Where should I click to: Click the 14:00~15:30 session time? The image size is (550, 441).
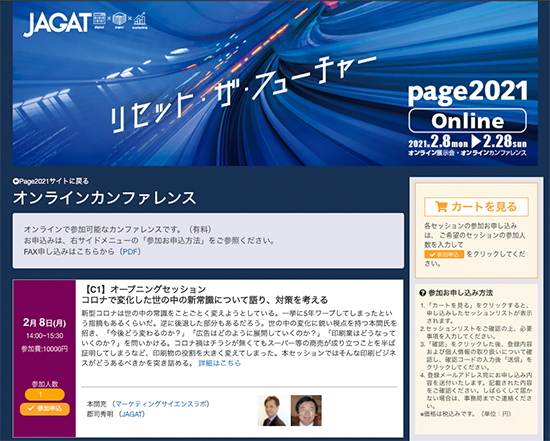point(45,336)
